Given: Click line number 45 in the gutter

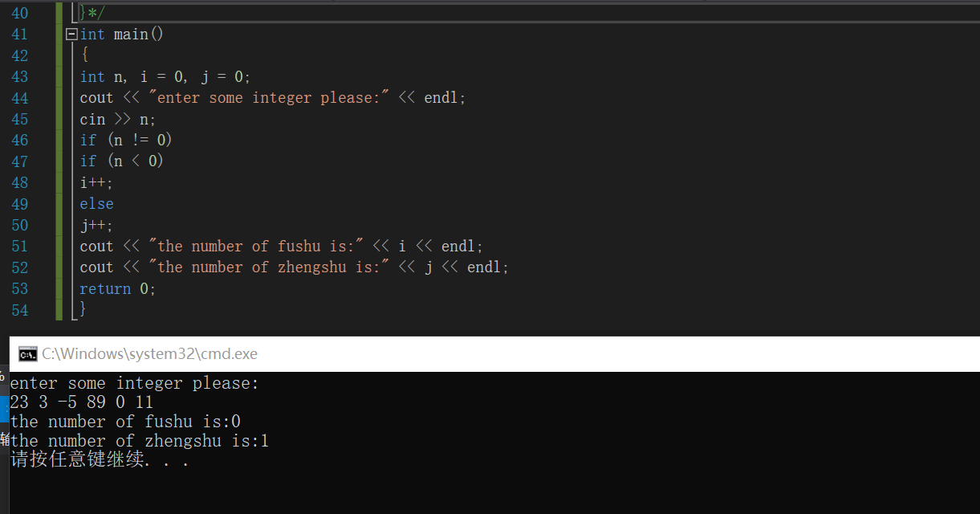Looking at the screenshot, I should (x=19, y=119).
